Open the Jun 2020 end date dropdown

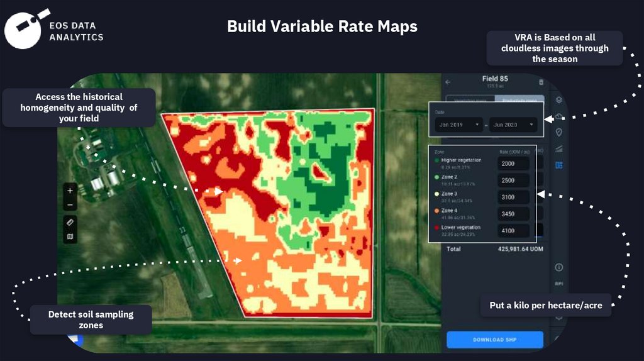(x=513, y=125)
